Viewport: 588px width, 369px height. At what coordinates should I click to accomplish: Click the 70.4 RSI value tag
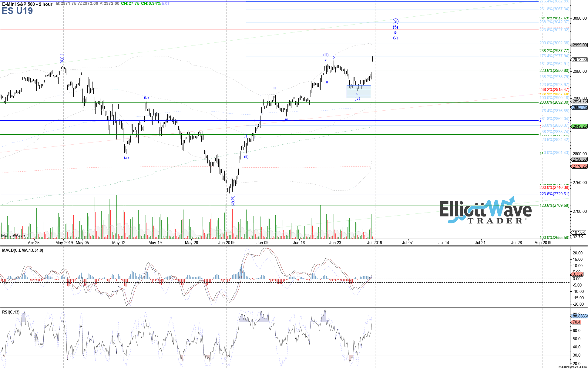(576, 322)
